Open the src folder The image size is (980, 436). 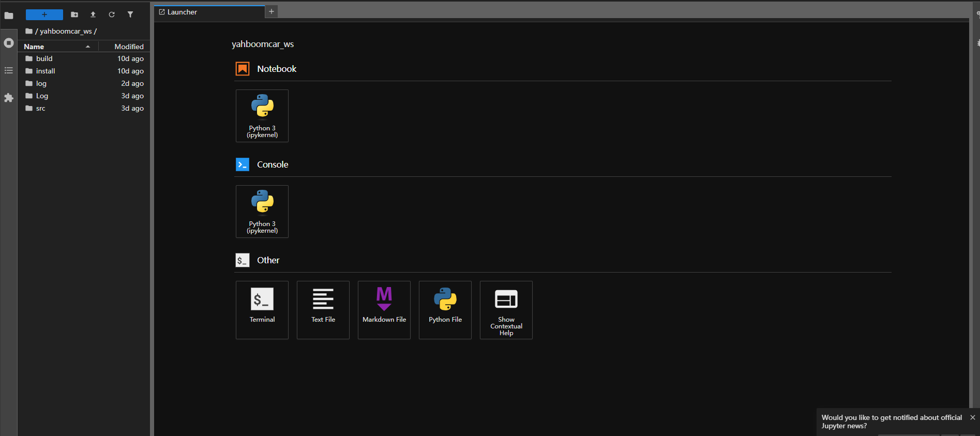point(41,108)
